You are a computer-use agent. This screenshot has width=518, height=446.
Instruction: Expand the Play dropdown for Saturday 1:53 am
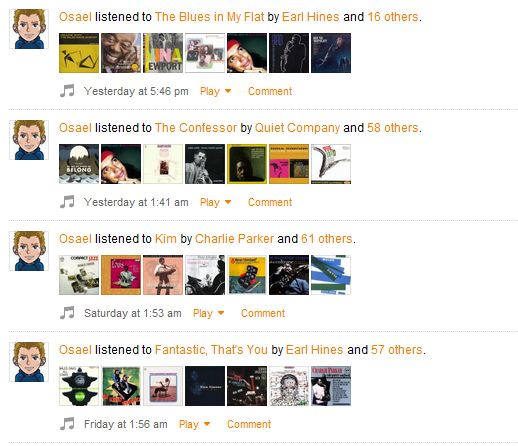click(208, 313)
